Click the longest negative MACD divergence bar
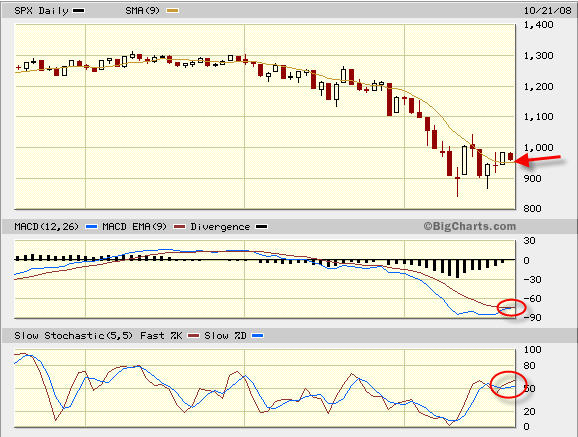Image resolution: width=578 pixels, height=437 pixels. click(457, 269)
